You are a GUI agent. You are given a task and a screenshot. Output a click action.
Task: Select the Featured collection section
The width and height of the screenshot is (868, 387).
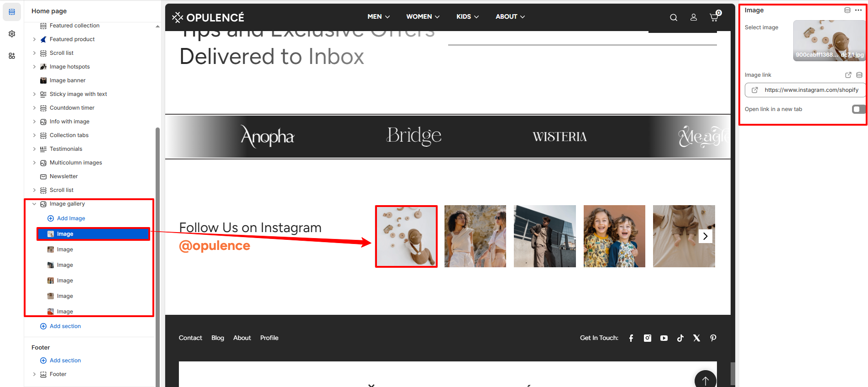(x=74, y=26)
